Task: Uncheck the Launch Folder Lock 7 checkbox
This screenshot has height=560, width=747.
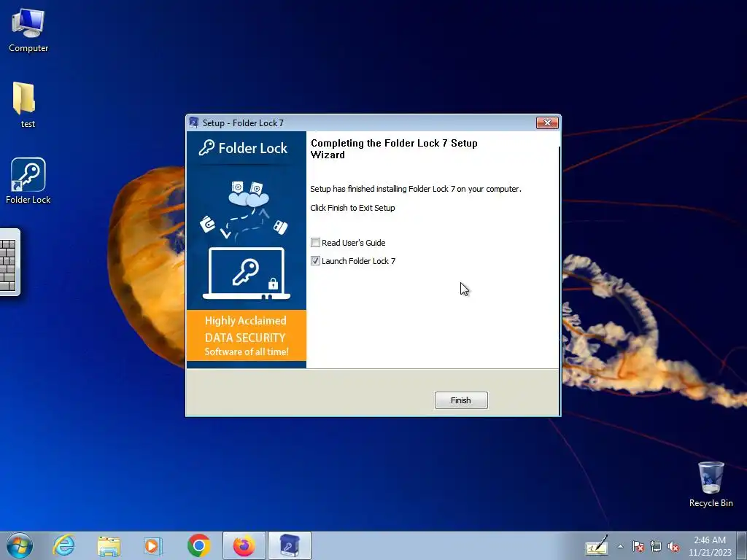Action: (315, 261)
